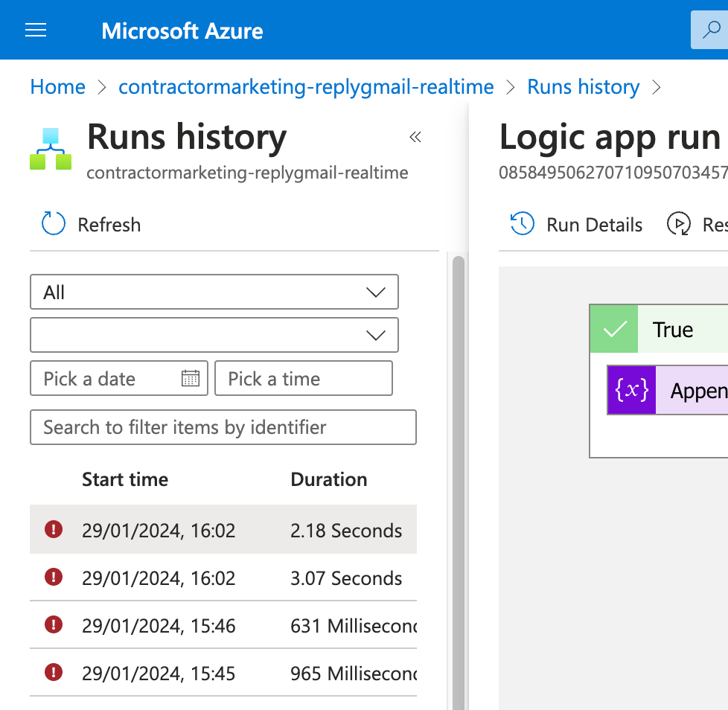Viewport: 728px width, 710px height.
Task: Click failed icon of 3.07 Seconds run
Action: (x=54, y=577)
